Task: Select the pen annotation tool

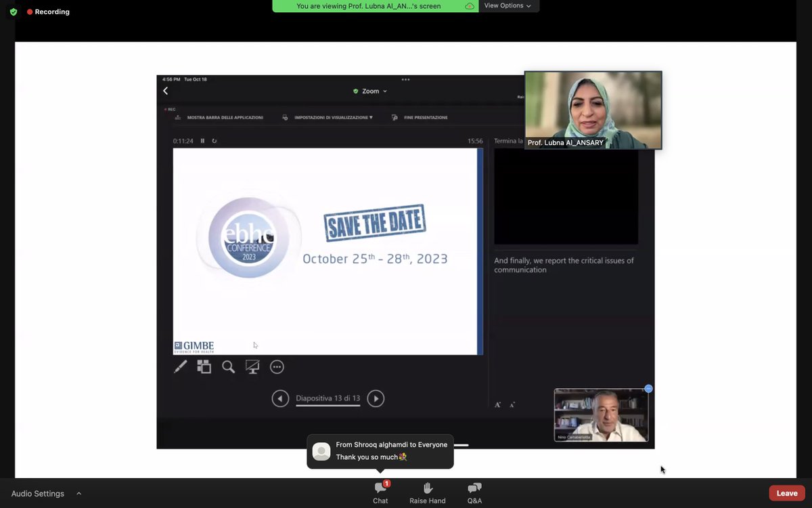Action: click(181, 367)
